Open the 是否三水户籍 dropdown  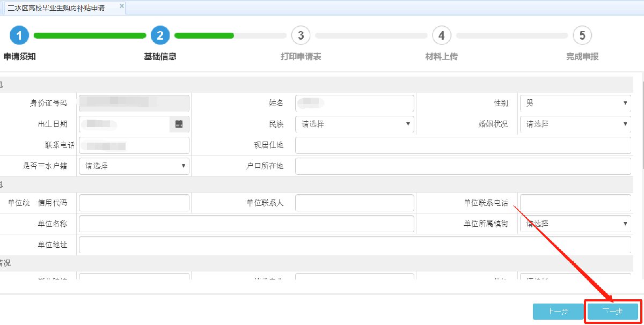pyautogui.click(x=134, y=166)
